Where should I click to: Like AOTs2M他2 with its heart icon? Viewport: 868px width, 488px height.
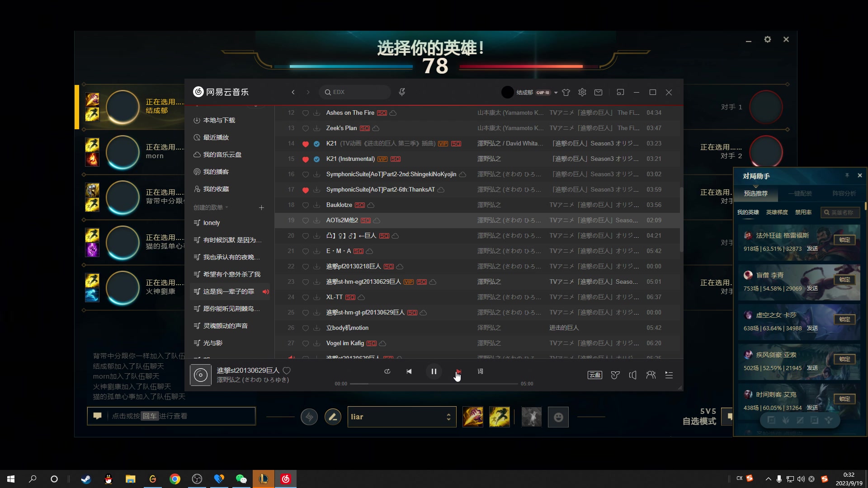point(306,221)
